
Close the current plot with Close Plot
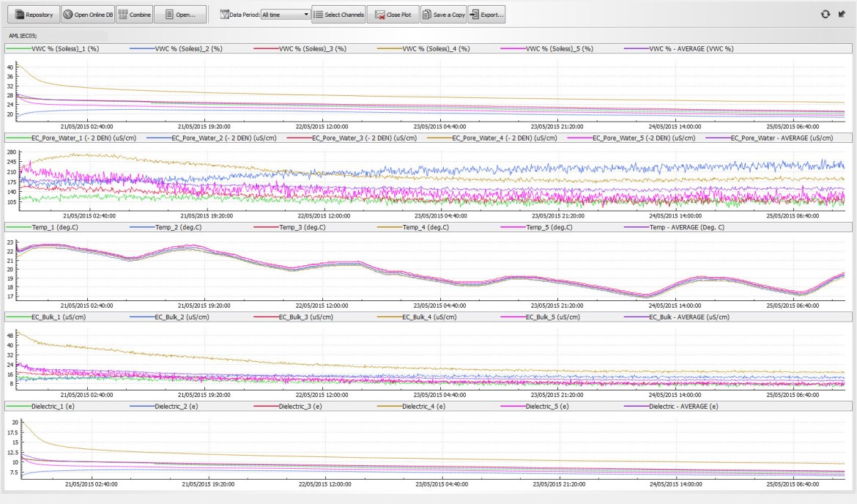(393, 15)
